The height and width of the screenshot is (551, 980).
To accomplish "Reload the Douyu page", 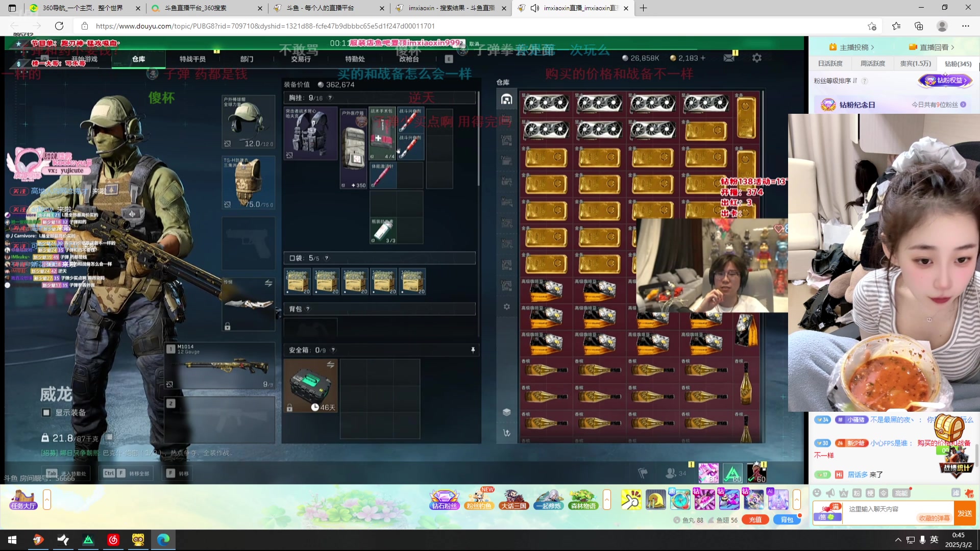I will pos(59,26).
